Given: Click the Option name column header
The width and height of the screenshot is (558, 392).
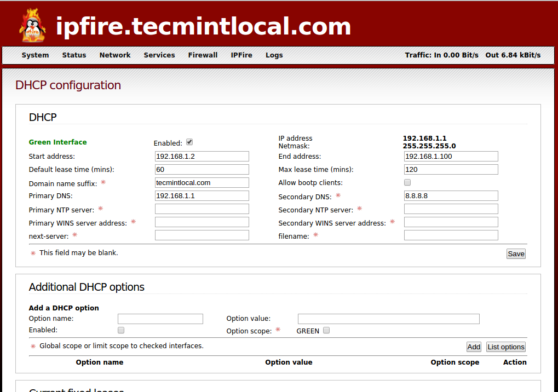Looking at the screenshot, I should coord(100,362).
